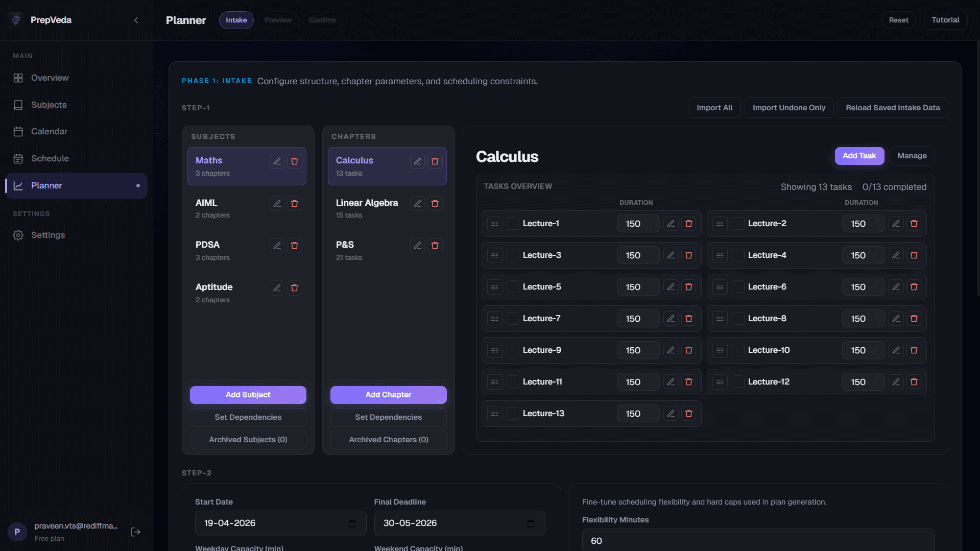Screen dimensions: 980x551
Task: Click Add Chapter button
Action: click(389, 395)
